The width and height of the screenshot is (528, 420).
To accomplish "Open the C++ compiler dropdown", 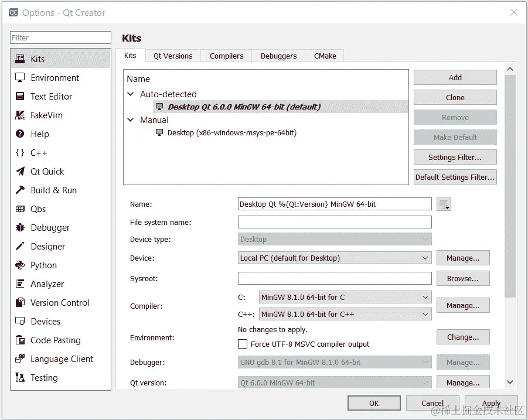I will (345, 315).
